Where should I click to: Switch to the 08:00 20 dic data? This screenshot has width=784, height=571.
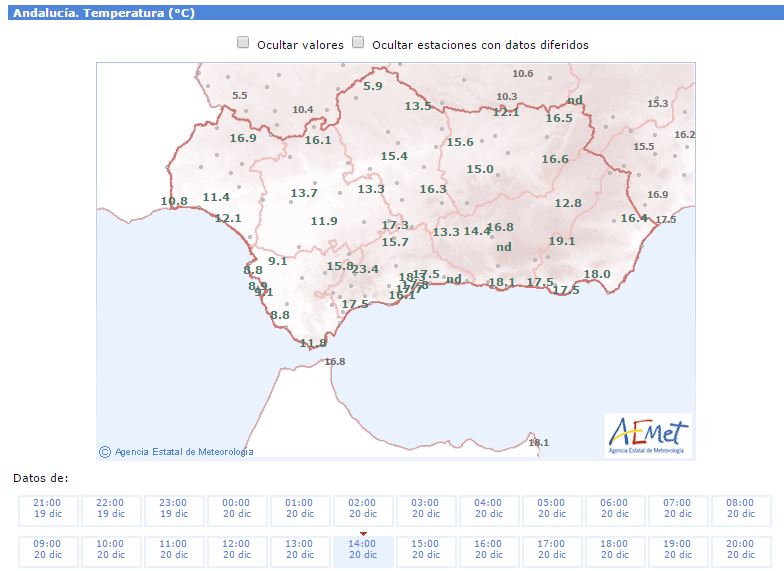point(740,509)
